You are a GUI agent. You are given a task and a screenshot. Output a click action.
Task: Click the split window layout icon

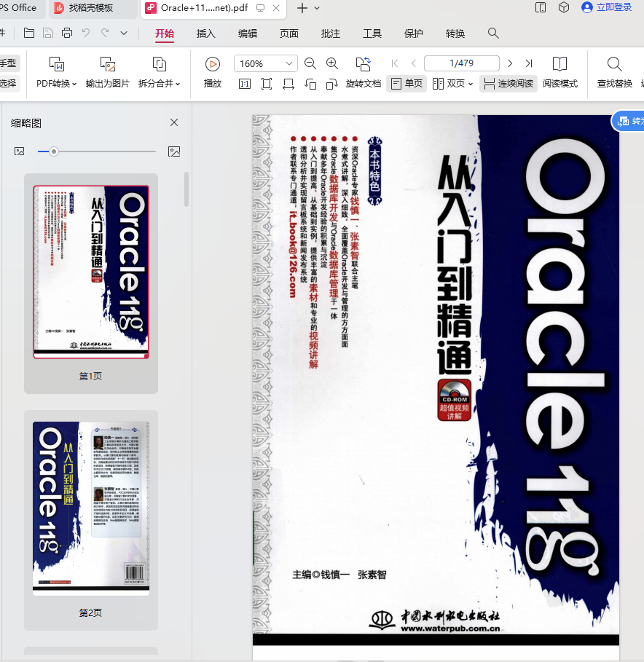[x=541, y=7]
